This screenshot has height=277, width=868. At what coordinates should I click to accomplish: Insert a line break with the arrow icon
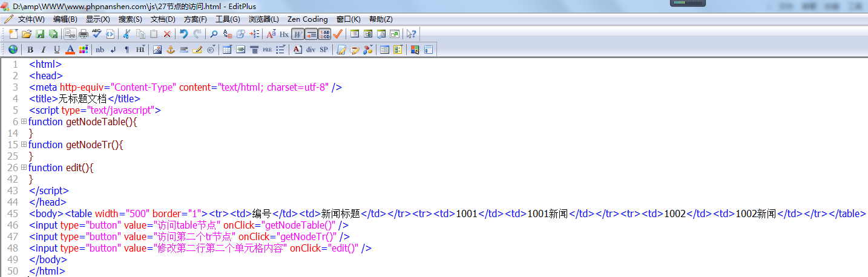pos(113,50)
